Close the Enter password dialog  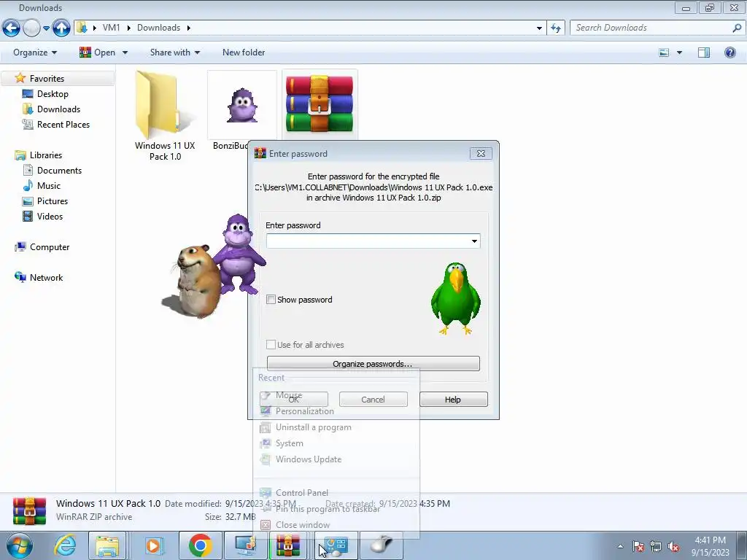[x=481, y=153]
